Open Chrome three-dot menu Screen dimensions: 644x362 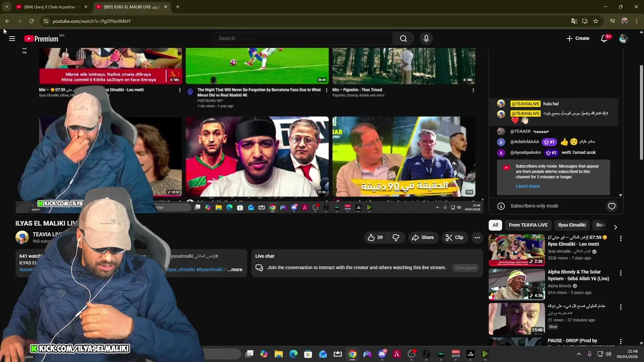coord(637,21)
